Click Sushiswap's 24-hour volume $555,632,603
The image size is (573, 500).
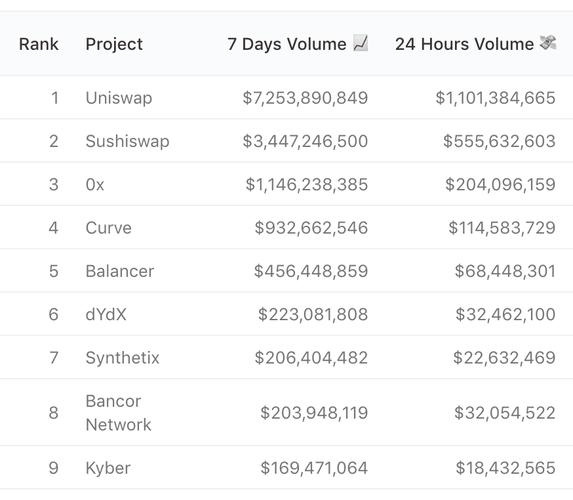[499, 141]
